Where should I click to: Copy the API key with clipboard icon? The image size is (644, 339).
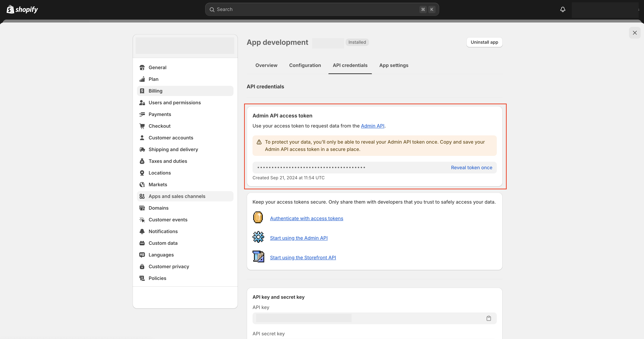pyautogui.click(x=489, y=318)
